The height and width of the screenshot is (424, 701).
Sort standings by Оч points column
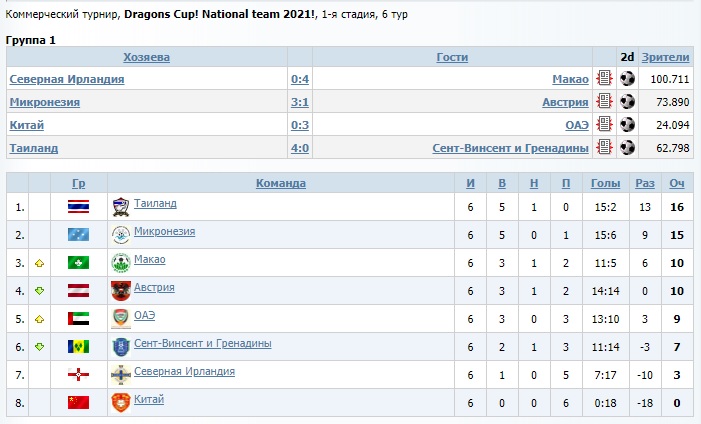point(676,183)
